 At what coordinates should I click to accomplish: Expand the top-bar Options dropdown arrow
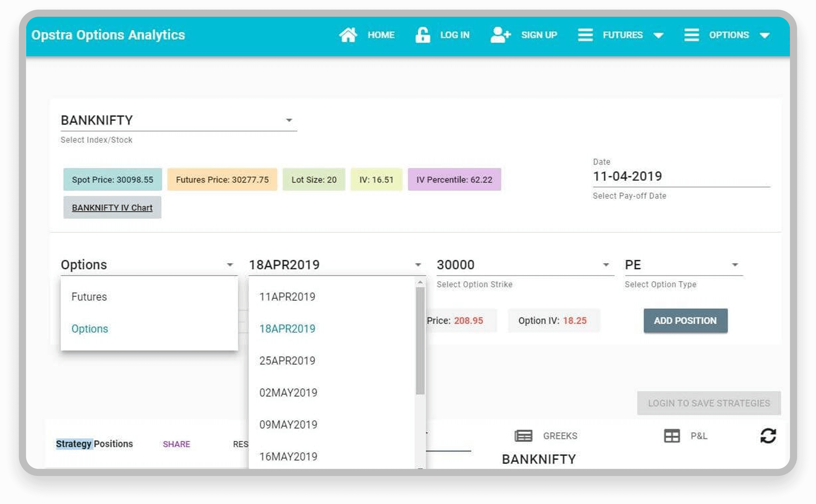[764, 35]
